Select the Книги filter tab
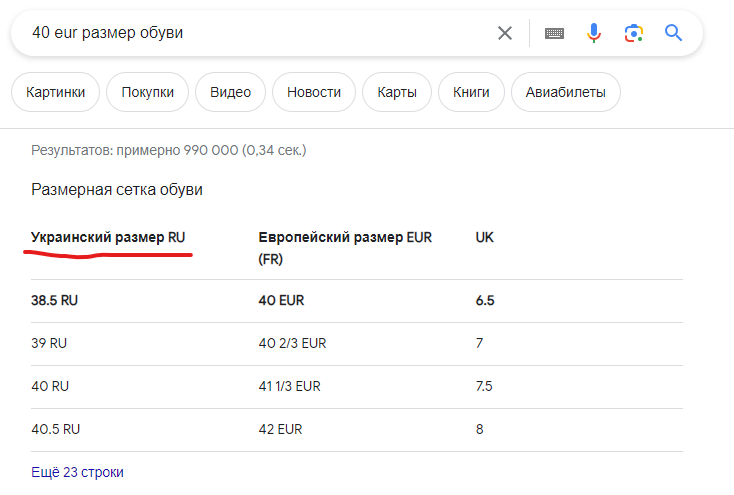 (x=471, y=92)
